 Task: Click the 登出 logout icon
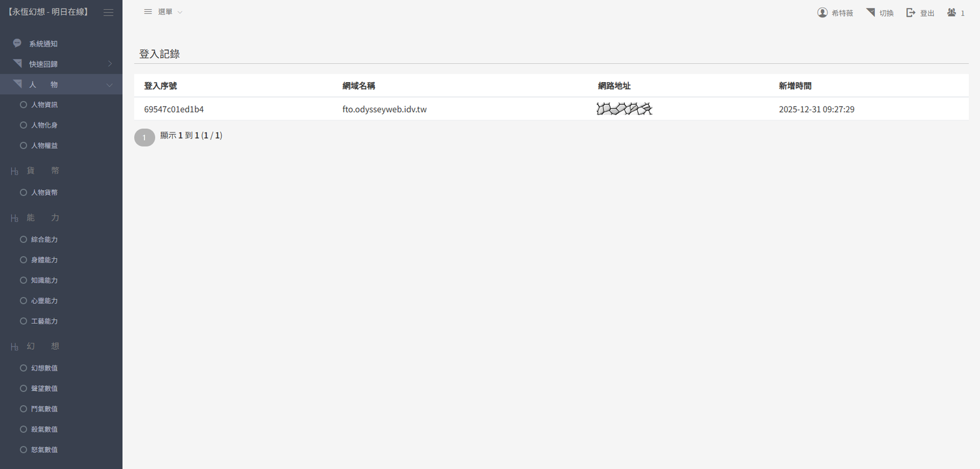click(911, 12)
